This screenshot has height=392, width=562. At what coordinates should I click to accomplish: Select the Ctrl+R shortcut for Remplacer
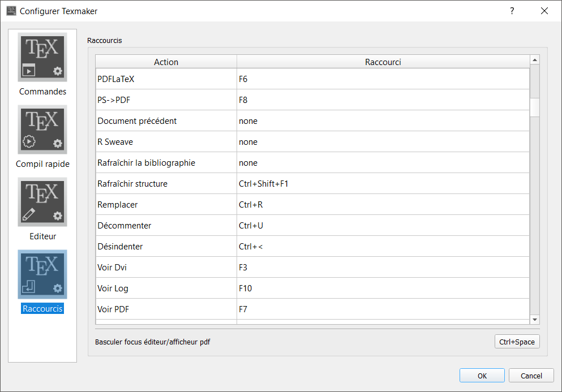[383, 205]
